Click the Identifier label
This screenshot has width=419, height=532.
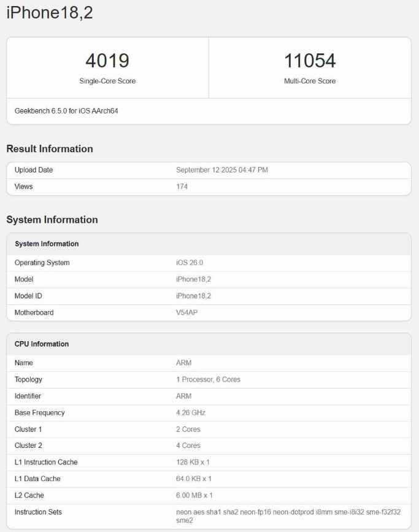point(28,396)
